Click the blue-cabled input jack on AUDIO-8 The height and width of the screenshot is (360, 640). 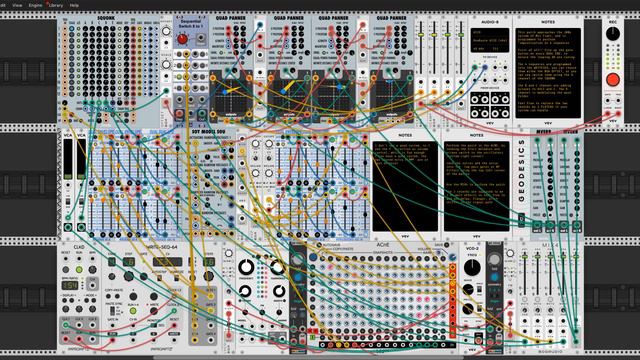(485, 67)
